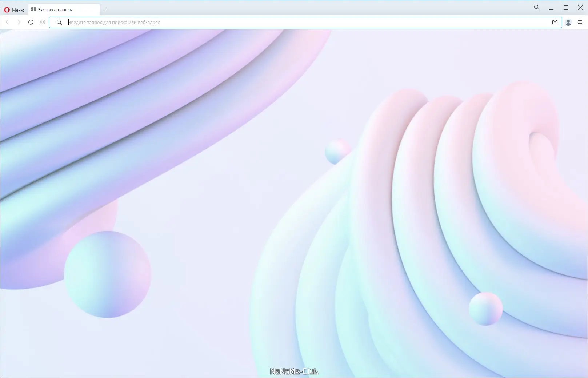Open the Speed Dial start page icon
This screenshot has height=378, width=588.
point(42,22)
